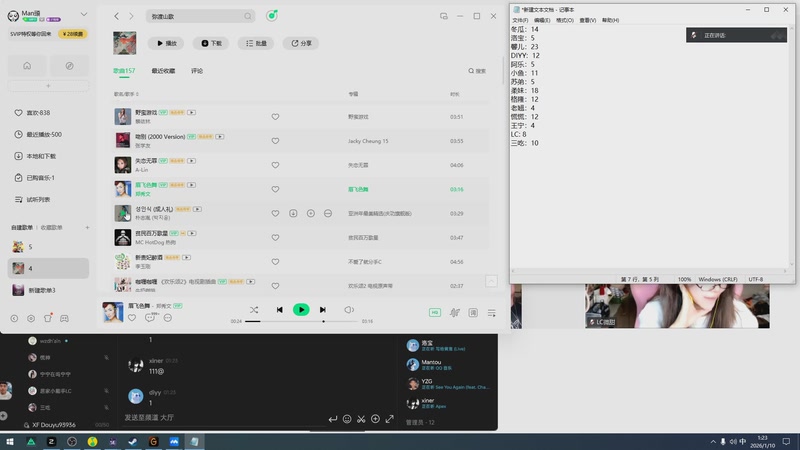Open Notepad 格式(O) menu
800x450 pixels.
click(565, 20)
